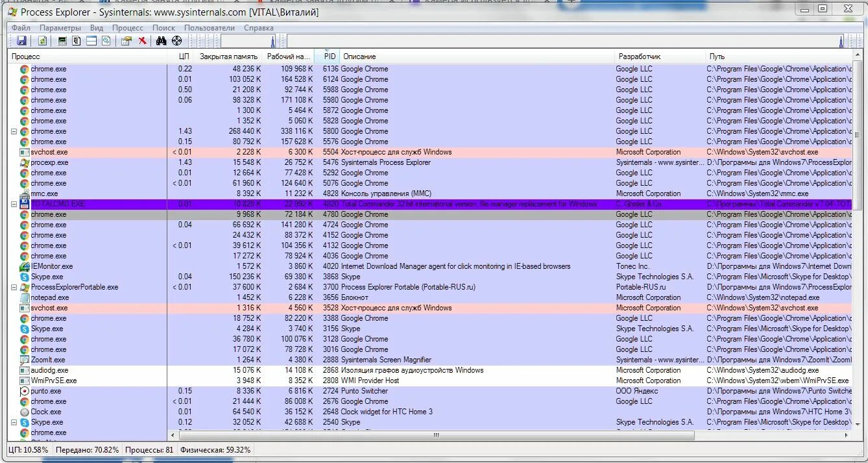Viewport: 868px width, 463px height.
Task: Click the Clock.exe process icon
Action: coord(25,412)
